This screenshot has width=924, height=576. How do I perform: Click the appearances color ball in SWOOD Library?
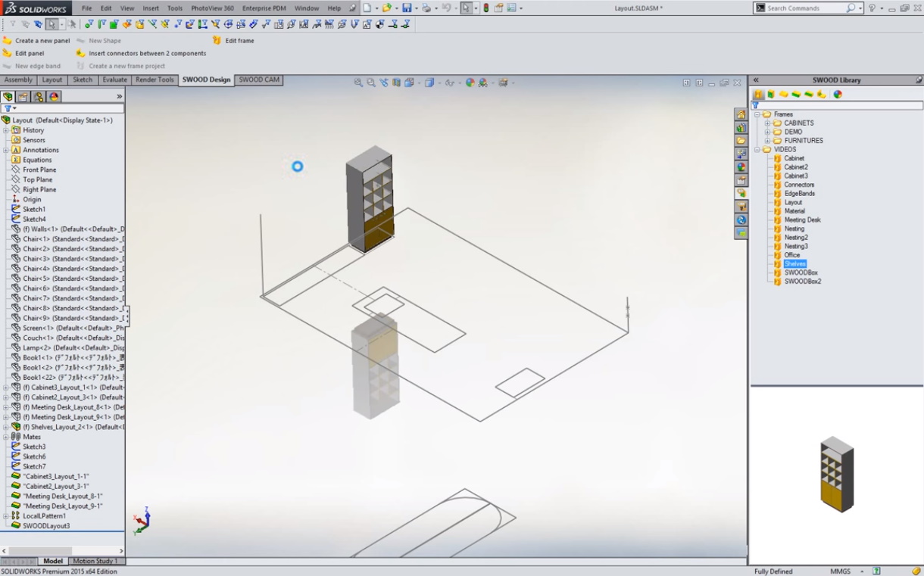pos(838,95)
